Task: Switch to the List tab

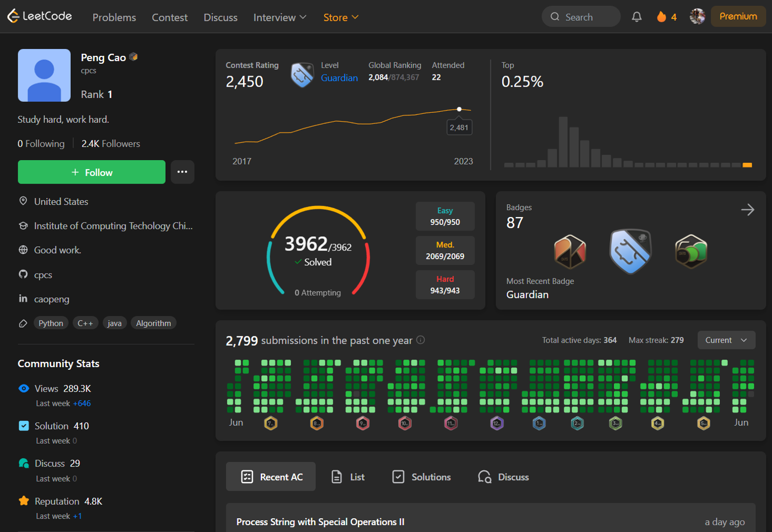Action: tap(348, 477)
